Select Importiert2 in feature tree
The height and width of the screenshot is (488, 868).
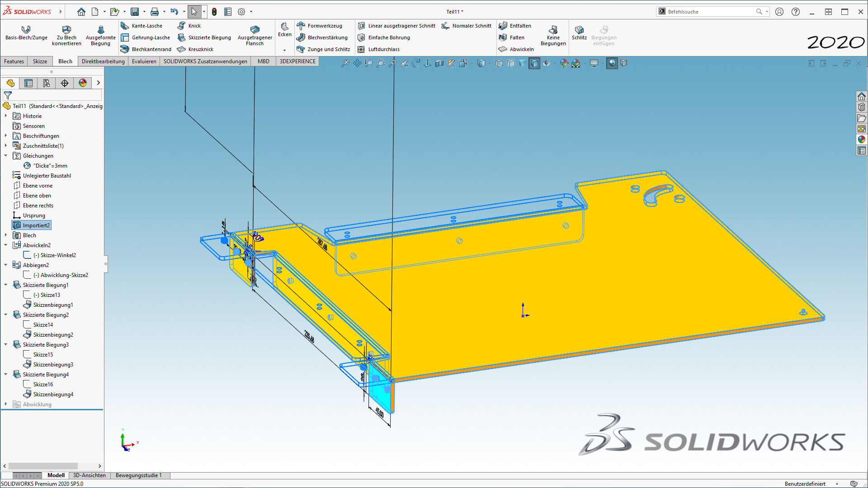(32, 225)
